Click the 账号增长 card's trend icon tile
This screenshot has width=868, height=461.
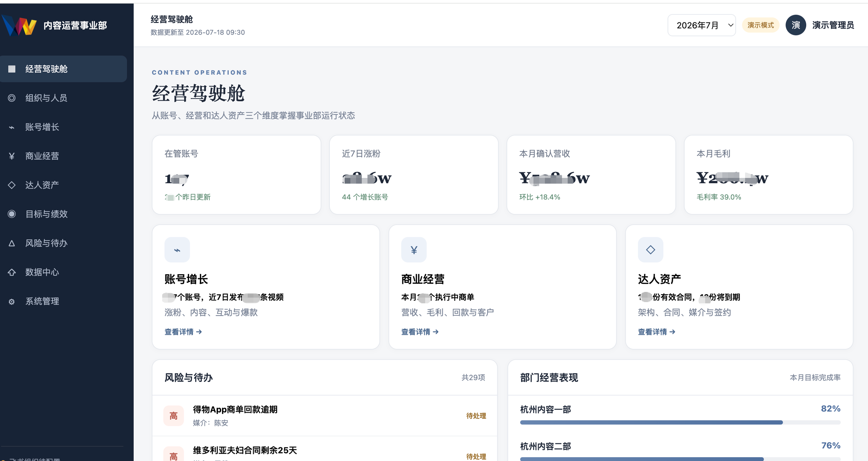(x=177, y=250)
